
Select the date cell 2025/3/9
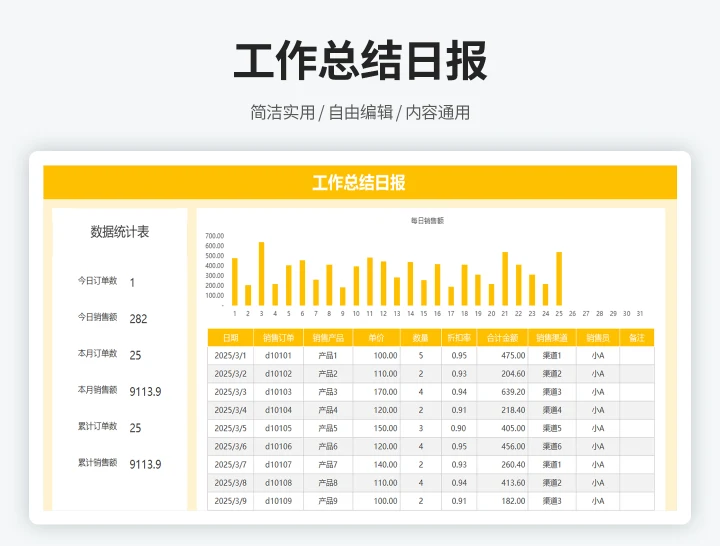click(231, 501)
